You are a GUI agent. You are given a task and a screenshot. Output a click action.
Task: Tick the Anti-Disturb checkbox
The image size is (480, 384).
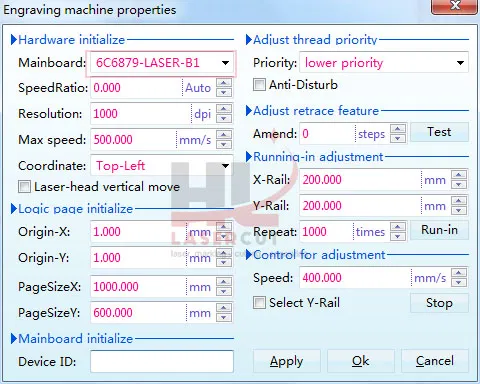point(259,85)
